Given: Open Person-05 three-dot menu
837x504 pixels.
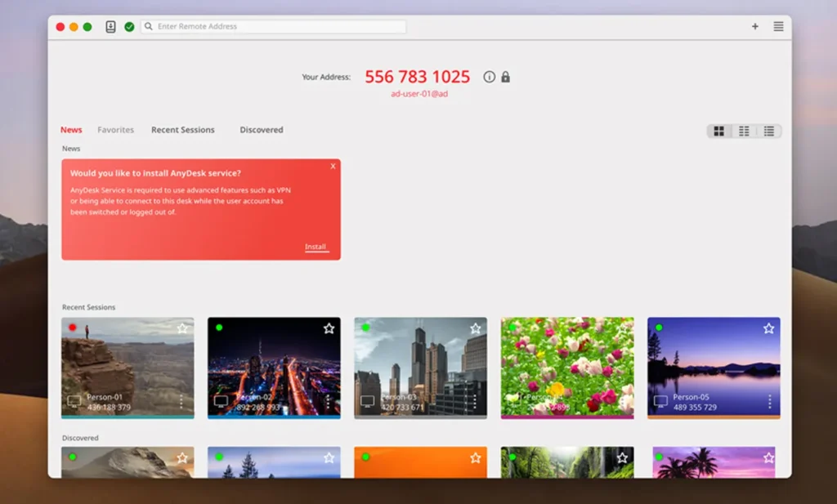Looking at the screenshot, I should [769, 402].
